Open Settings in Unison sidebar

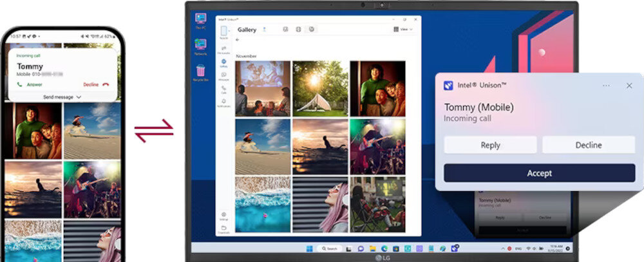tap(224, 216)
